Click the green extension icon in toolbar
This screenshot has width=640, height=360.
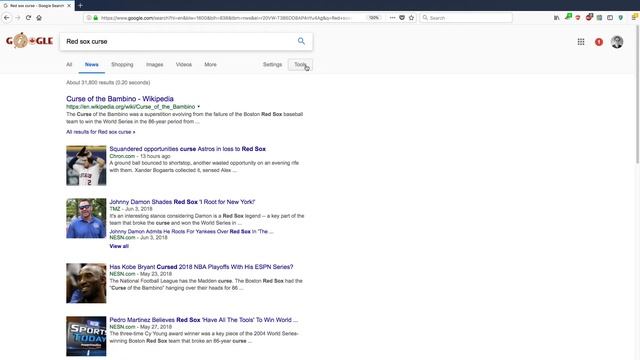[568, 17]
